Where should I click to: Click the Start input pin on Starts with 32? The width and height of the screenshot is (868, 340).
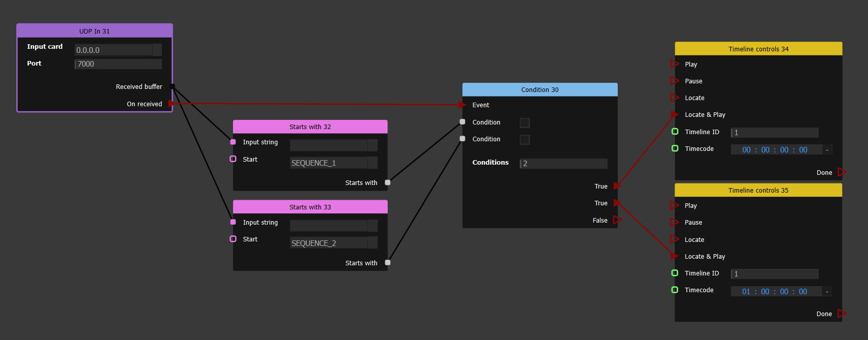tap(233, 159)
